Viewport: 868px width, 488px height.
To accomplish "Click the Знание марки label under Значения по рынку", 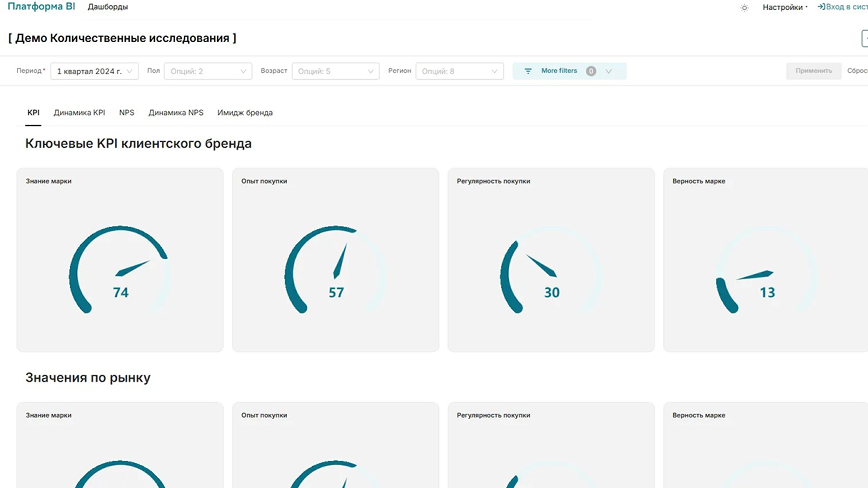I will [x=49, y=415].
